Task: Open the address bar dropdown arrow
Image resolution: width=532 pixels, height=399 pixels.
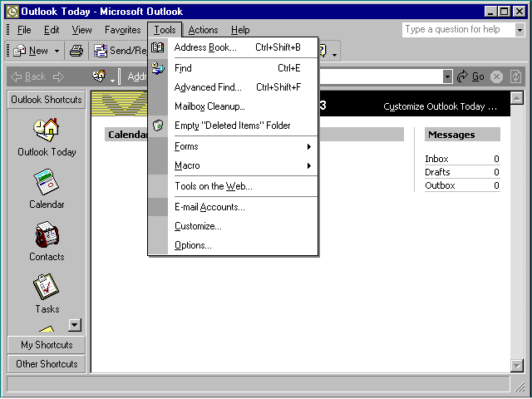Action: [x=448, y=76]
